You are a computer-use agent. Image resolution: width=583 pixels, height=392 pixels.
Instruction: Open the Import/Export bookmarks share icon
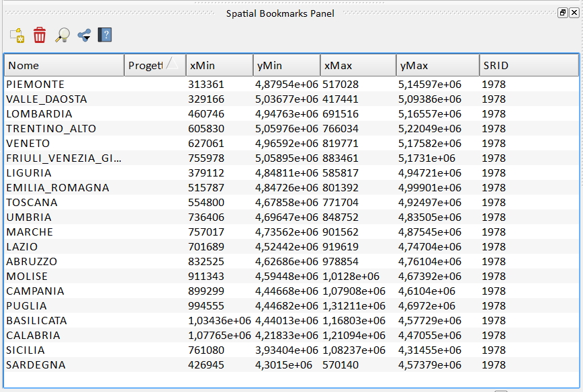(x=84, y=36)
